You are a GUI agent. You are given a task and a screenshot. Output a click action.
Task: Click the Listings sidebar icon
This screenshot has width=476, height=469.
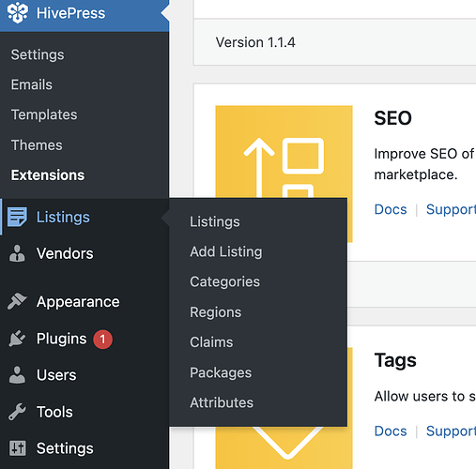[x=17, y=217]
